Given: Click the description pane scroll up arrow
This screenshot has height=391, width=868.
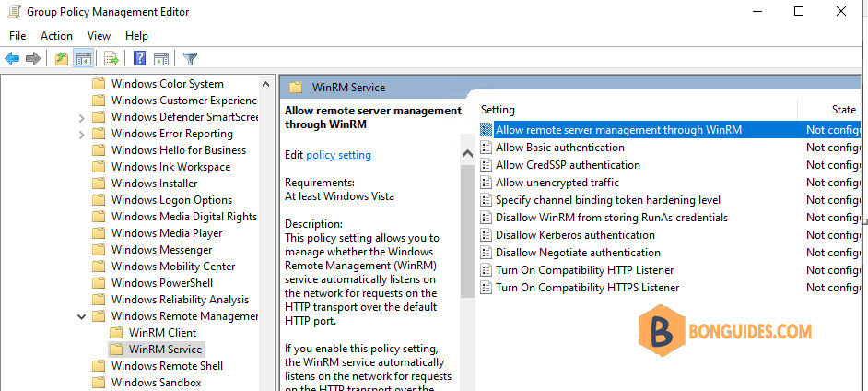Looking at the screenshot, I should tap(468, 154).
